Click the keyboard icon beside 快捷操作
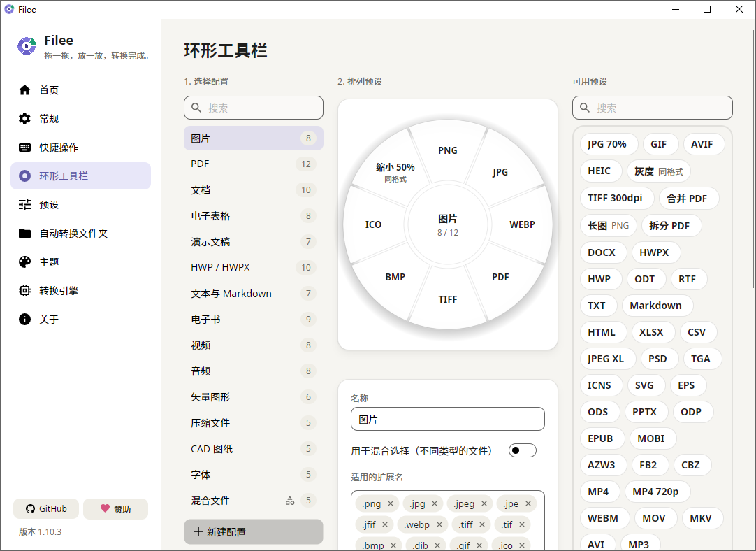 [x=24, y=147]
